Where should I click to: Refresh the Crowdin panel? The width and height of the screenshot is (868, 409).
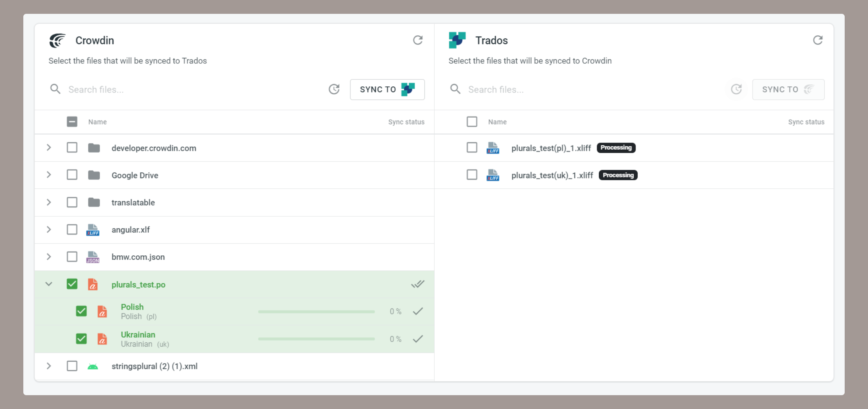pyautogui.click(x=418, y=40)
